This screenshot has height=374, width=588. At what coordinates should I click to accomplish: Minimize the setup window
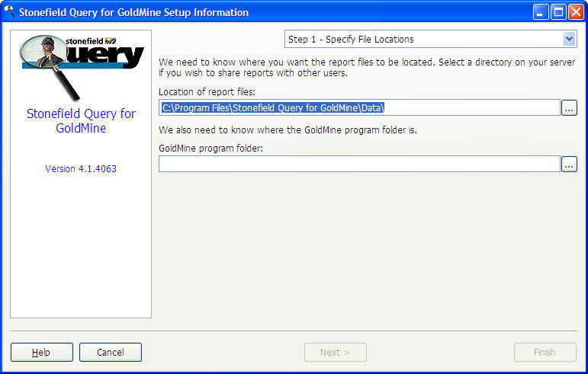pyautogui.click(x=541, y=12)
